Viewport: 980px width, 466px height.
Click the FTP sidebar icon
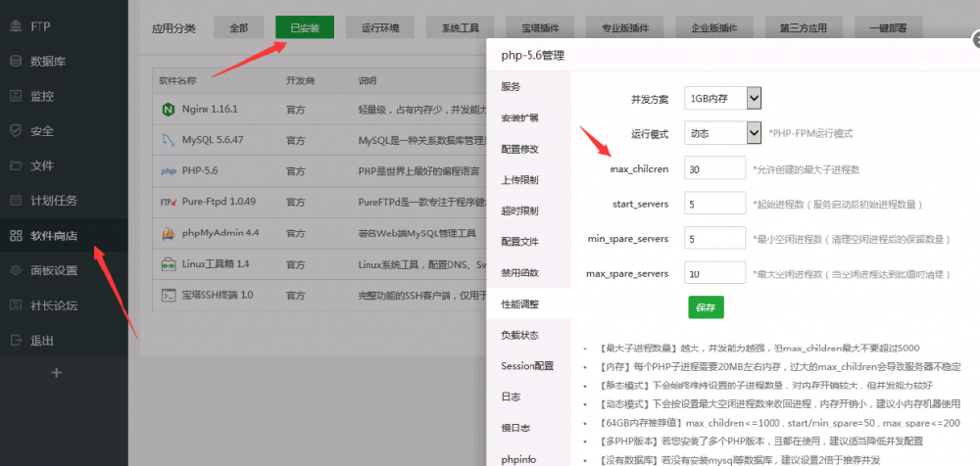(17, 26)
